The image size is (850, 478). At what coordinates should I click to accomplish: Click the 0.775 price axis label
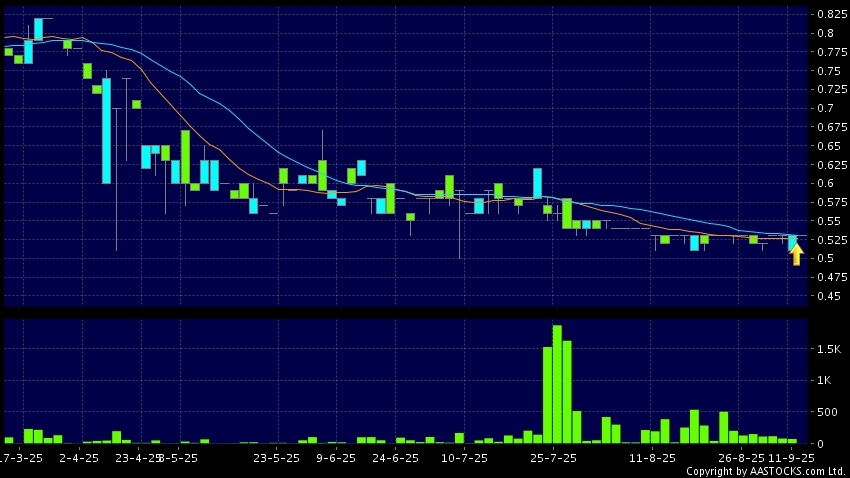pos(832,52)
